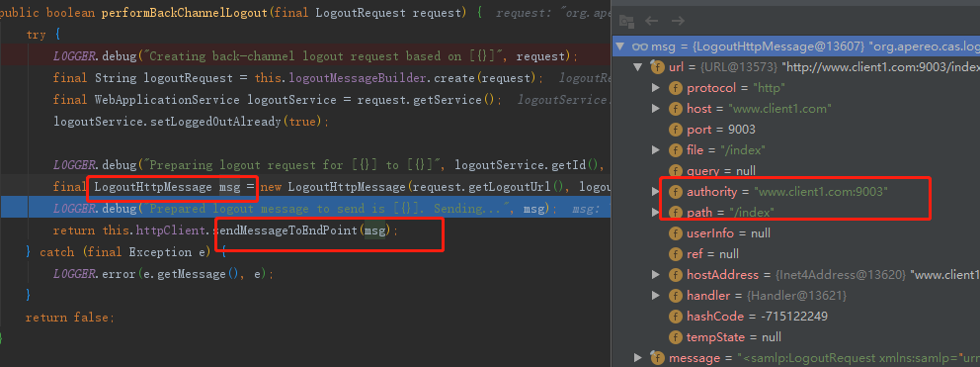
Task: Select the 'query = null' row
Action: point(795,171)
